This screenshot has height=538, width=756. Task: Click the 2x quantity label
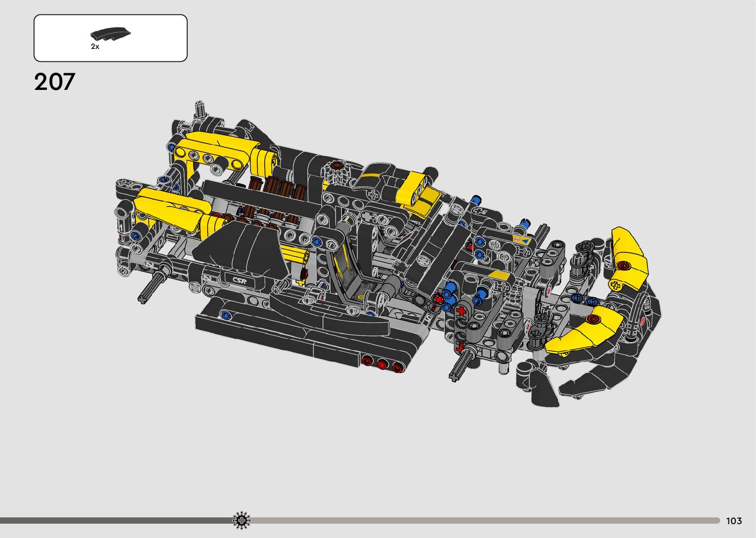(95, 47)
